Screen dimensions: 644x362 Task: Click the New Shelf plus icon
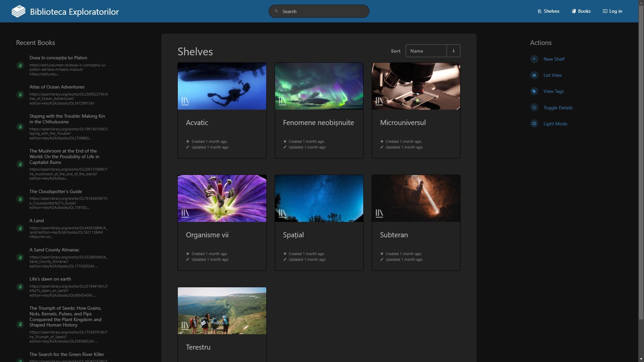pyautogui.click(x=534, y=59)
